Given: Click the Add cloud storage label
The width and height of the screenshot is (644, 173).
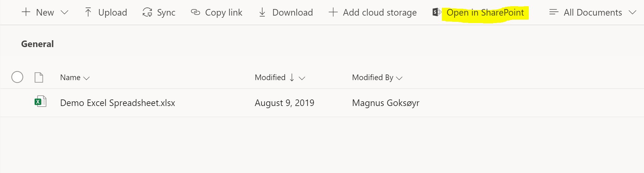Looking at the screenshot, I should pyautogui.click(x=380, y=12).
